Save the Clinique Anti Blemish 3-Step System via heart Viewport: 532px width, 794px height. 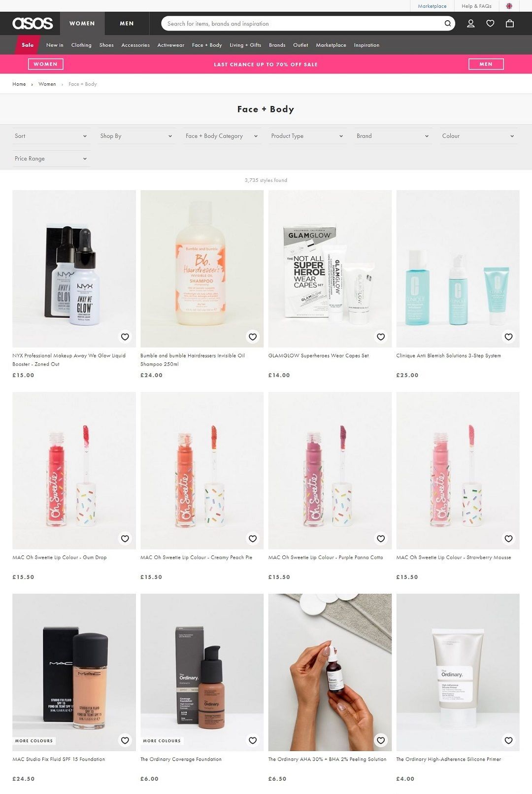point(509,337)
